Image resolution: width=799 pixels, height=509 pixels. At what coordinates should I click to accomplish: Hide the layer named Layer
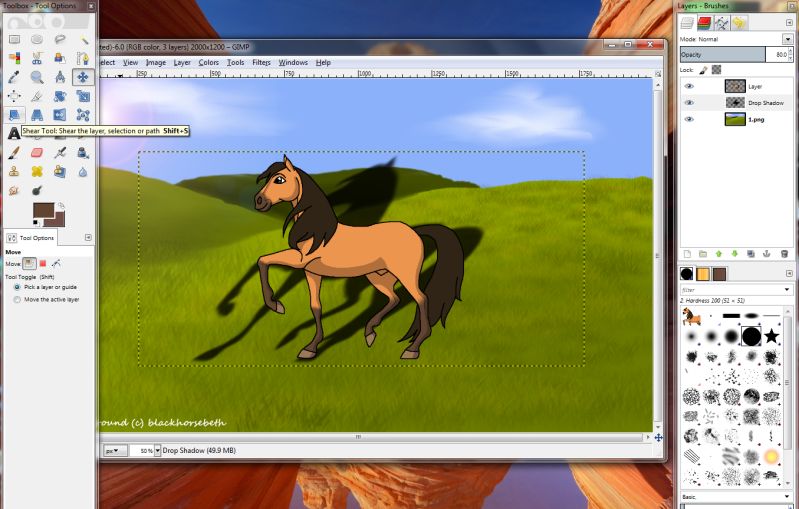[689, 86]
